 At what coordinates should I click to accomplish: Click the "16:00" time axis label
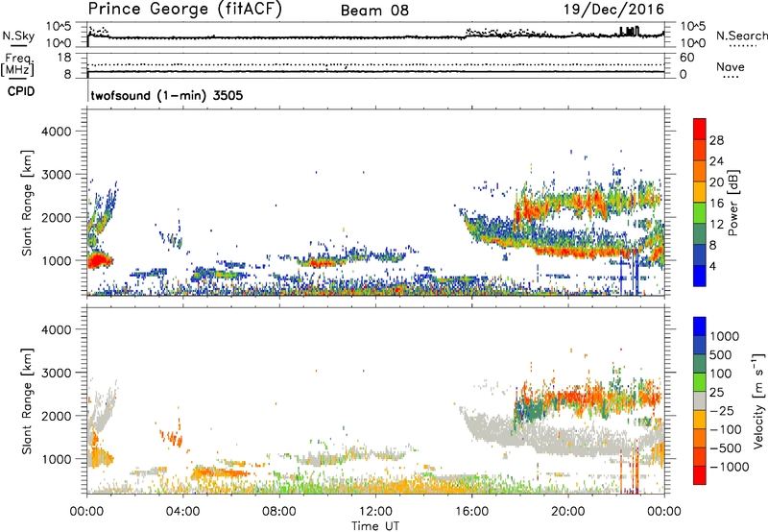(471, 512)
